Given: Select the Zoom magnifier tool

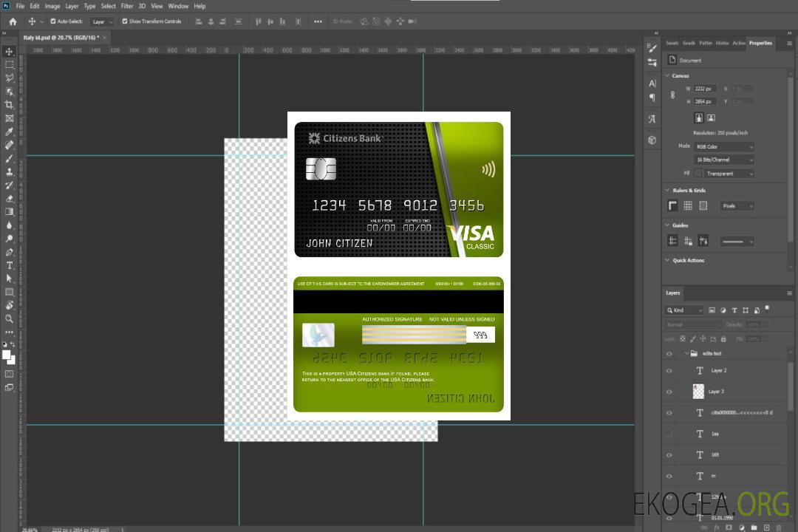Looking at the screenshot, I should coord(9,318).
